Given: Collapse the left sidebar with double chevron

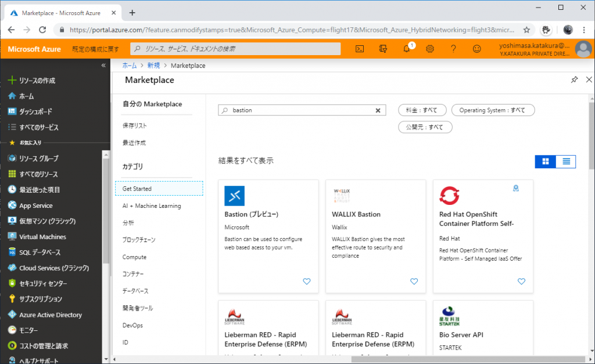Looking at the screenshot, I should [x=103, y=66].
